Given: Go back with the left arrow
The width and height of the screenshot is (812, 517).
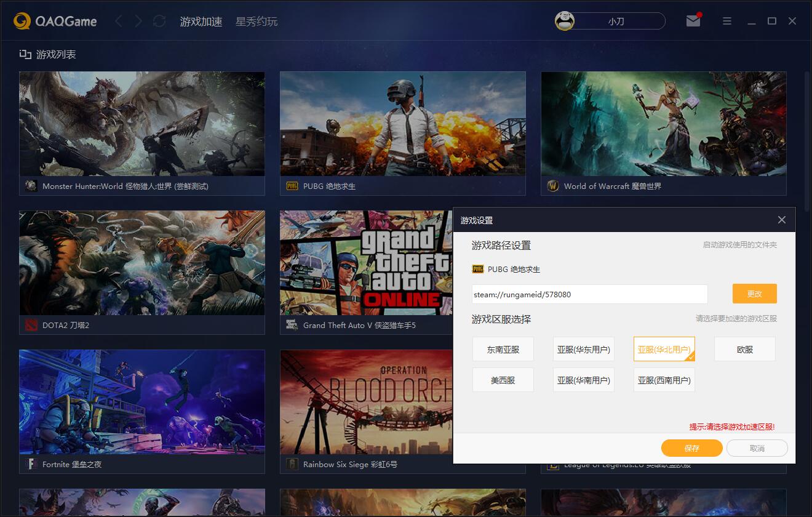Looking at the screenshot, I should pos(119,22).
